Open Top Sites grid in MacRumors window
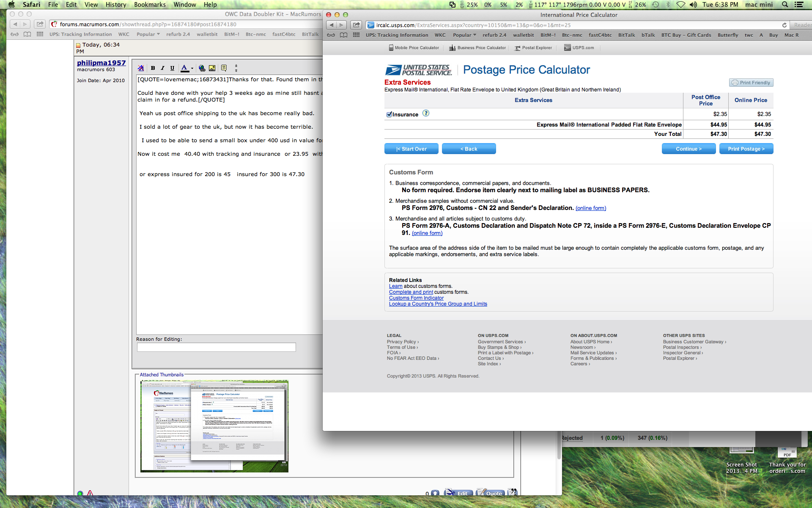The width and height of the screenshot is (812, 508). tap(40, 34)
